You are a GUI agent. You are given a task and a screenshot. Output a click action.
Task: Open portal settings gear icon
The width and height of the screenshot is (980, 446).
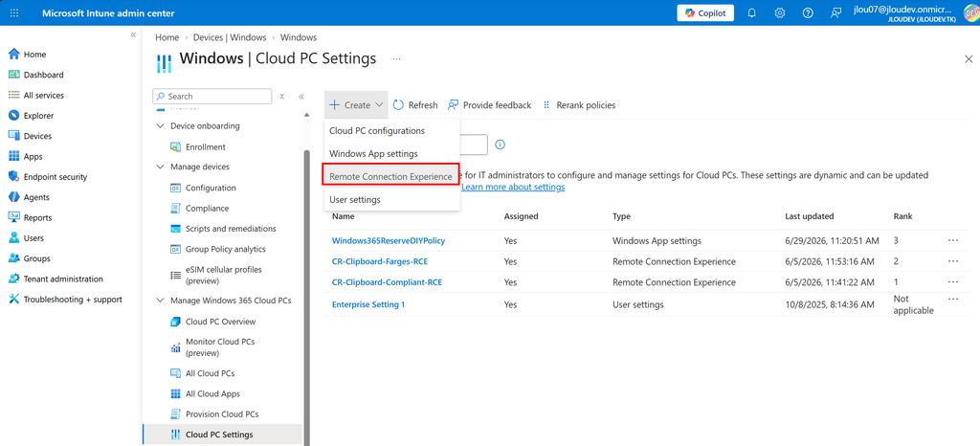tap(780, 13)
